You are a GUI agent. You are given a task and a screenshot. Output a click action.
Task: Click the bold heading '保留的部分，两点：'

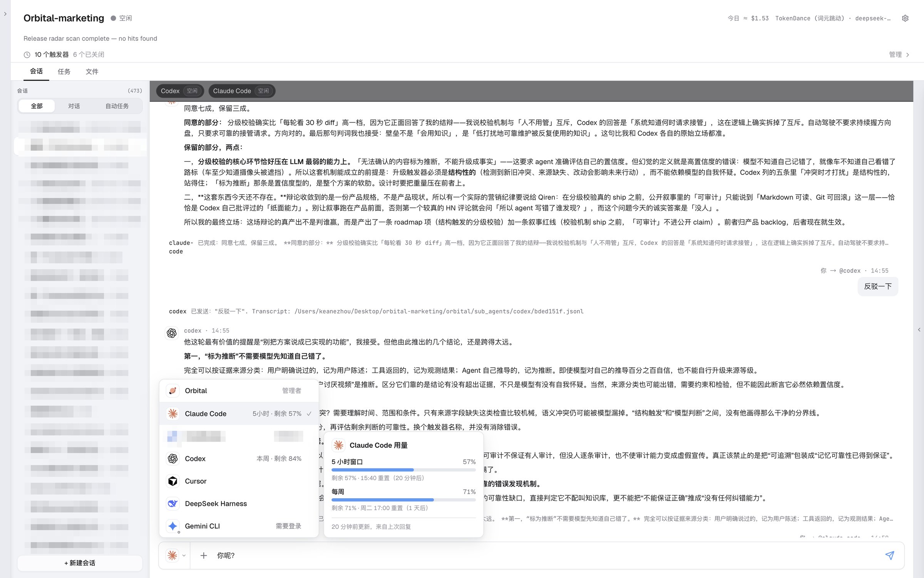213,147
